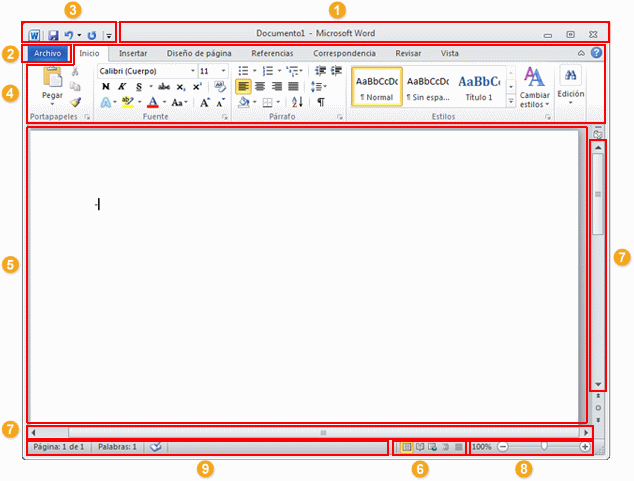Toggle superscript formatting
The width and height of the screenshot is (634, 481).
pos(197,86)
